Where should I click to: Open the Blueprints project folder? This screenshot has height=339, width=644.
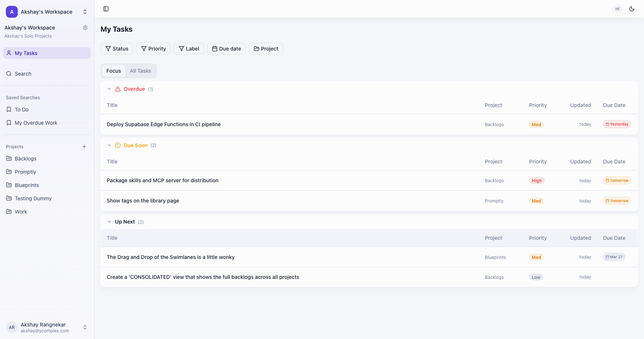[27, 185]
